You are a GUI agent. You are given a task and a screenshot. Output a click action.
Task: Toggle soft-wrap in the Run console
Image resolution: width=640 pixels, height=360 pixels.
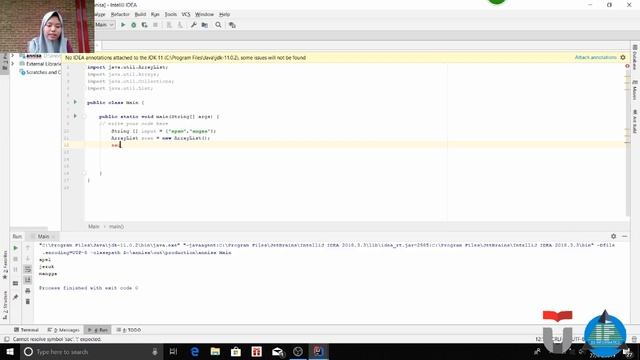tap(28, 269)
